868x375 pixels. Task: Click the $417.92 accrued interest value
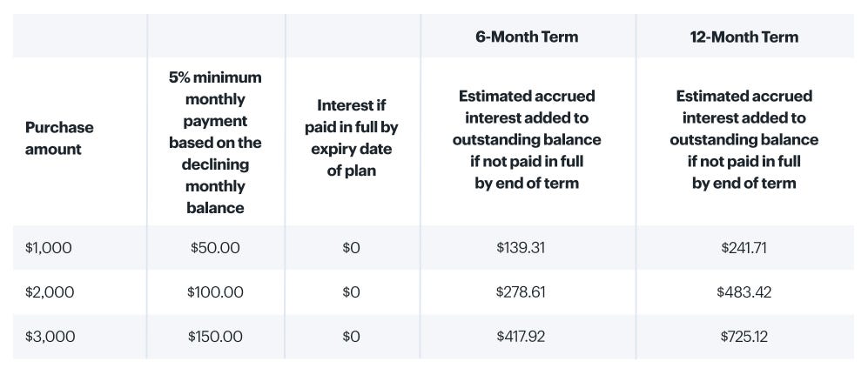click(x=521, y=337)
